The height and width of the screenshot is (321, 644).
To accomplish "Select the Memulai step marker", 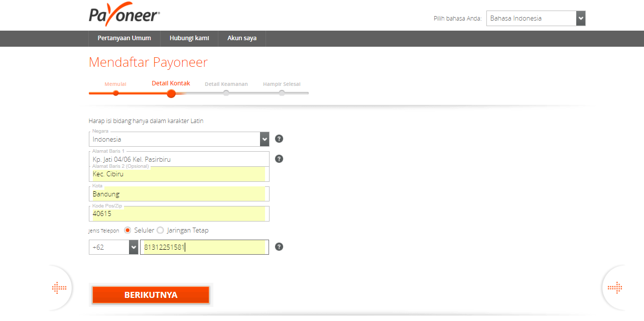I will coord(115,93).
